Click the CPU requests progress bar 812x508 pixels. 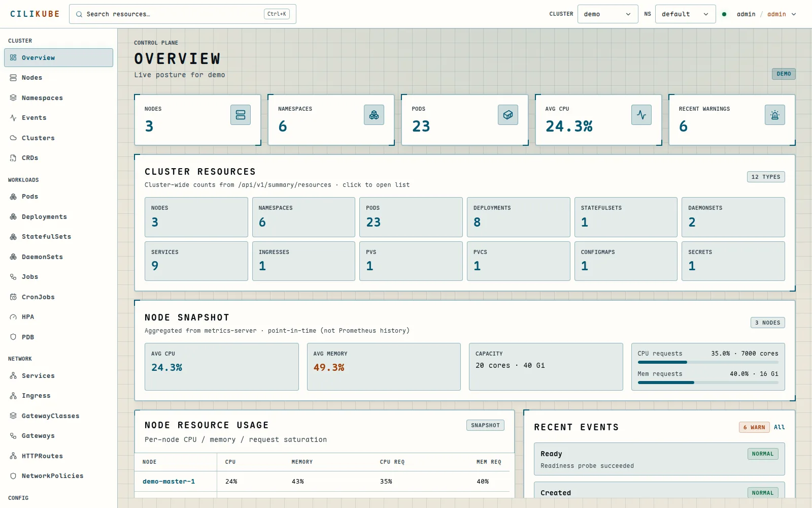click(708, 362)
